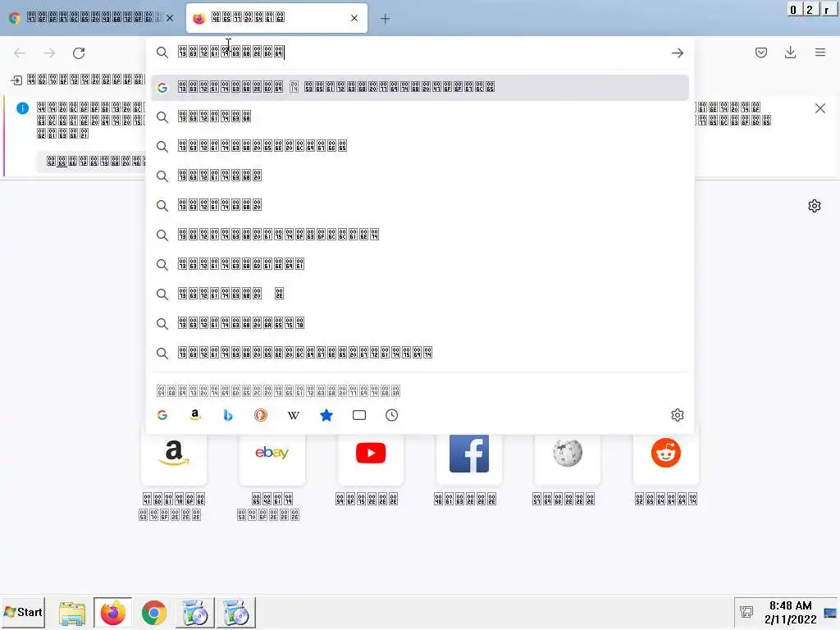840x630 pixels.
Task: Choose the 'scratch autocollant' suggestion
Action: (x=419, y=235)
